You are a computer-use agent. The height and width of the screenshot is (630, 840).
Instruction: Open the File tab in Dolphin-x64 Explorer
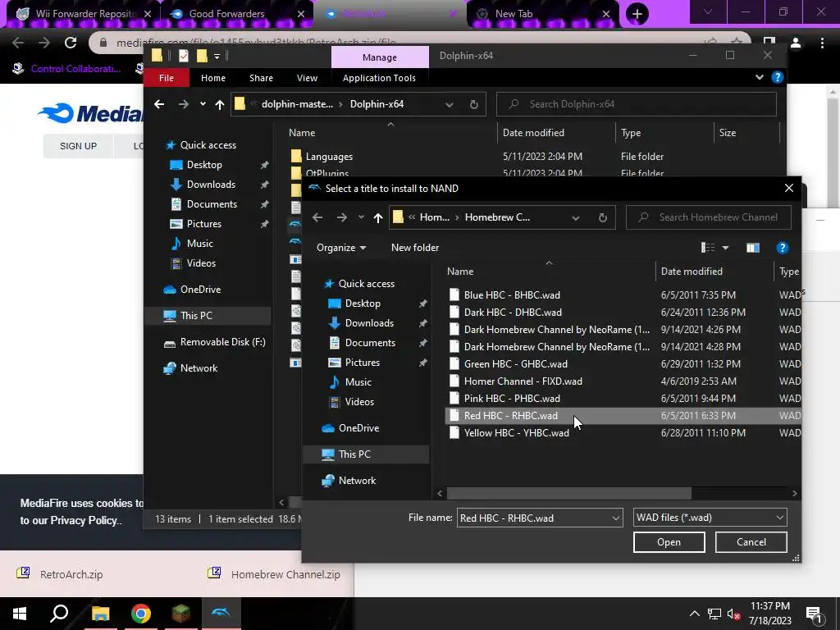coord(166,78)
